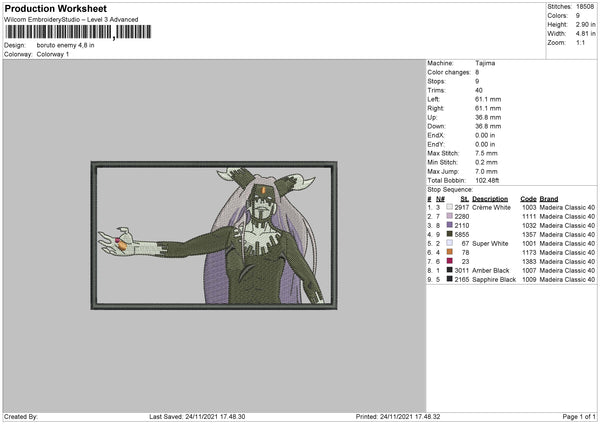Click the Width value '4.81 in'
Screen dimensions: 600x424
[x=585, y=34]
